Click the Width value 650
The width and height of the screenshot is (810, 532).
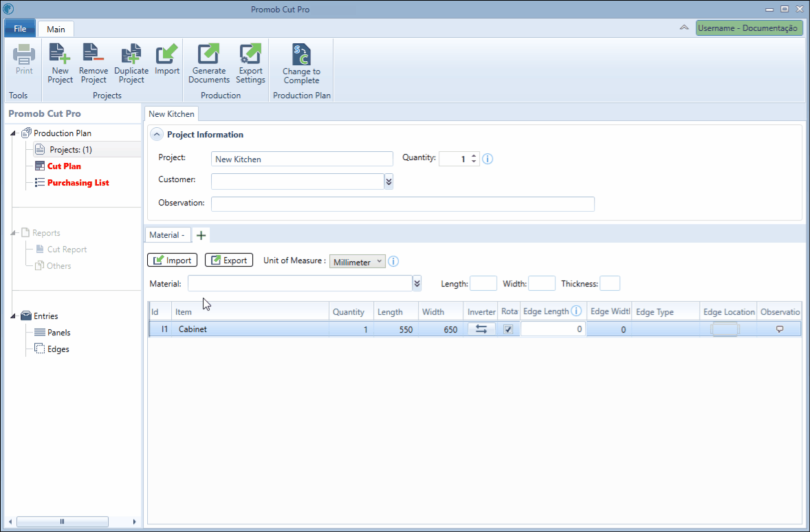(x=450, y=329)
